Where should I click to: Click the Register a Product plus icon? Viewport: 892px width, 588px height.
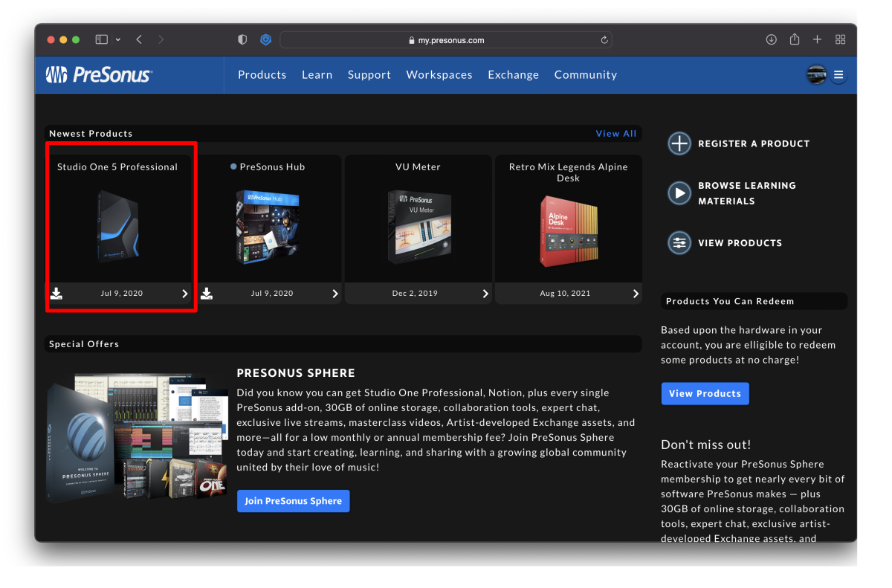tap(679, 143)
